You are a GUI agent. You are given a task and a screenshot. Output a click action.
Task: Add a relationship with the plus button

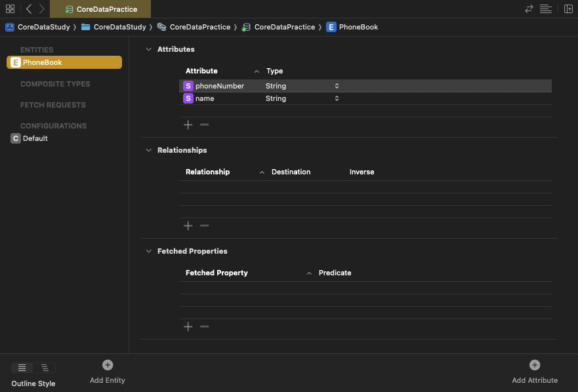click(188, 225)
